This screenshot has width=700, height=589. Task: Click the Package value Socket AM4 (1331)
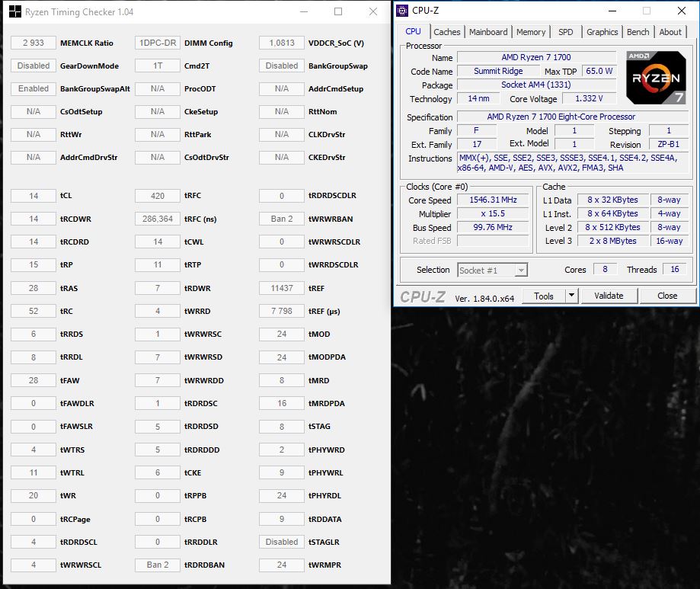point(536,85)
